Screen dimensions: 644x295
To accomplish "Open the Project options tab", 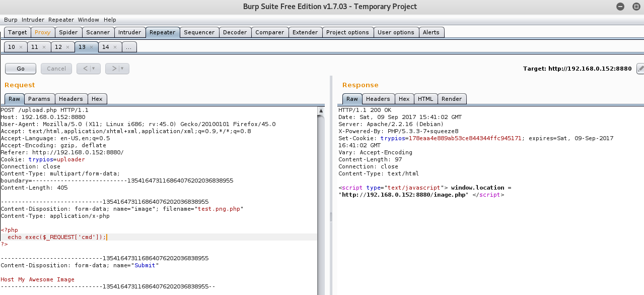I will (347, 32).
